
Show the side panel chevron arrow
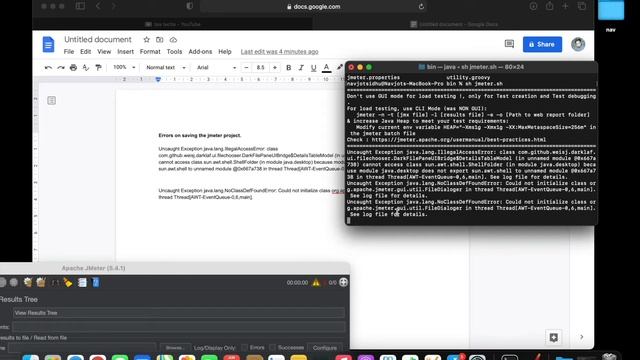coord(582,337)
